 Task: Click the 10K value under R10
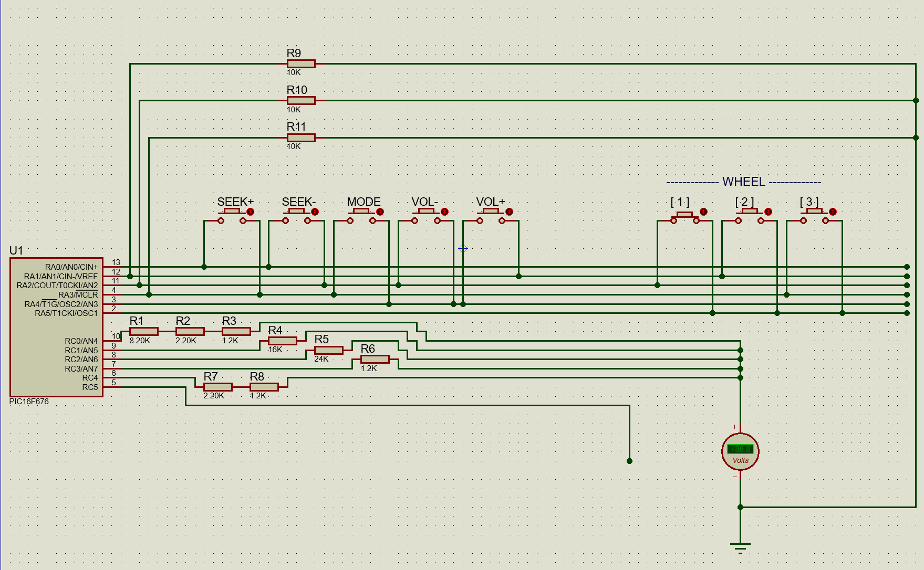(x=294, y=110)
